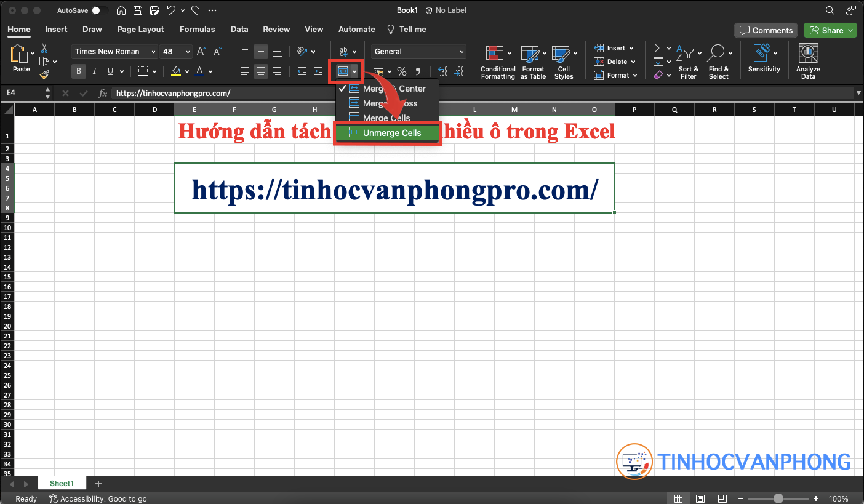The height and width of the screenshot is (504, 864).
Task: Click the Home icon in the title bar
Action: [x=121, y=10]
